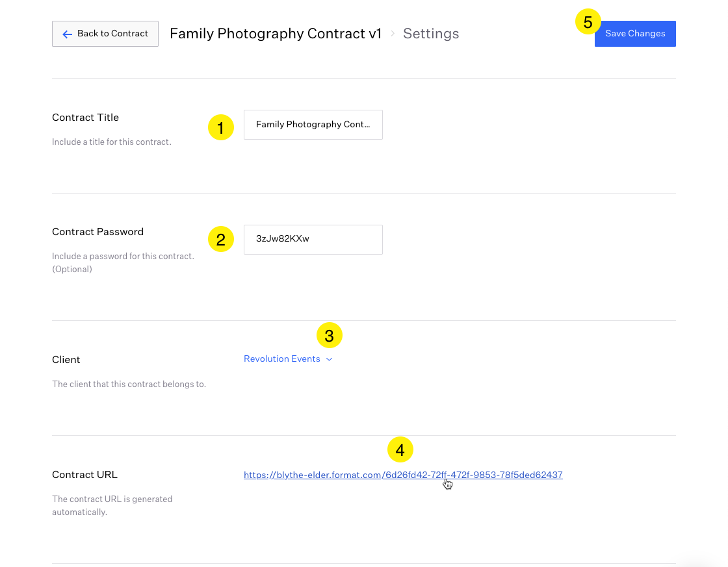This screenshot has width=728, height=567.
Task: Click the Contract Password section label
Action: tap(97, 232)
